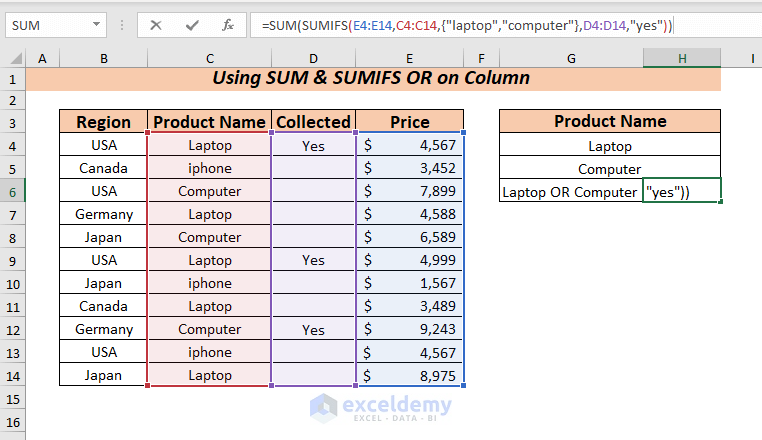Click the Region header cell

click(103, 122)
